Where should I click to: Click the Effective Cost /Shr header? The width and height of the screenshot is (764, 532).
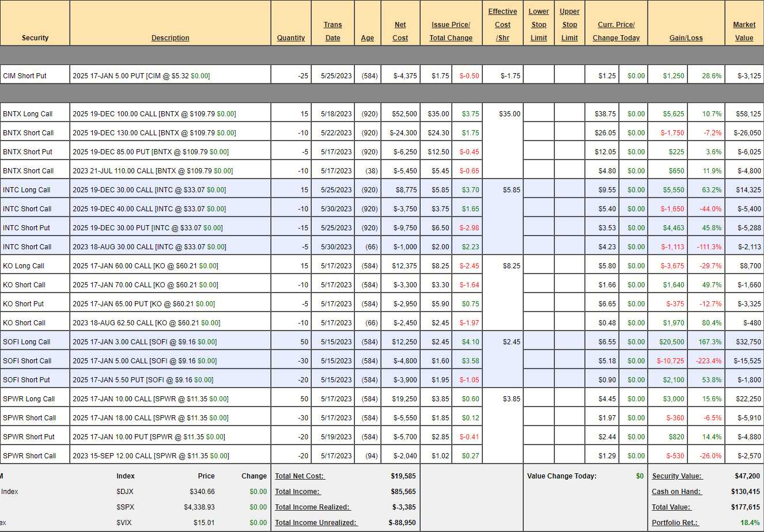(502, 25)
